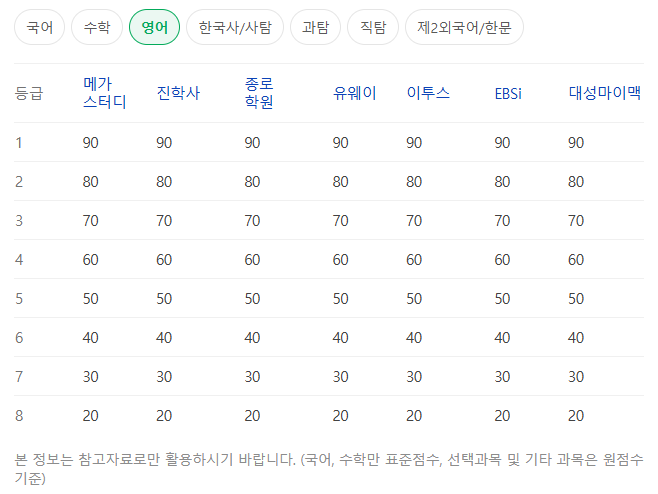Open the 대성마이맥 column link

605,93
